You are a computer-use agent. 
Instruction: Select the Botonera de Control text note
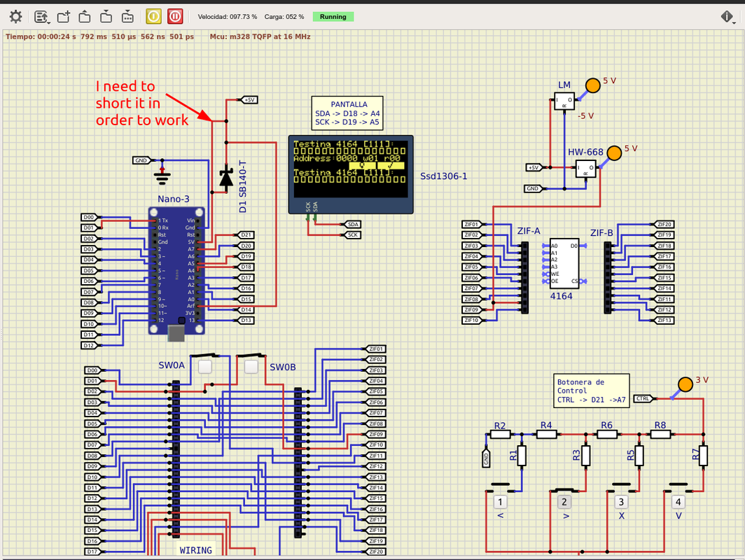click(592, 391)
